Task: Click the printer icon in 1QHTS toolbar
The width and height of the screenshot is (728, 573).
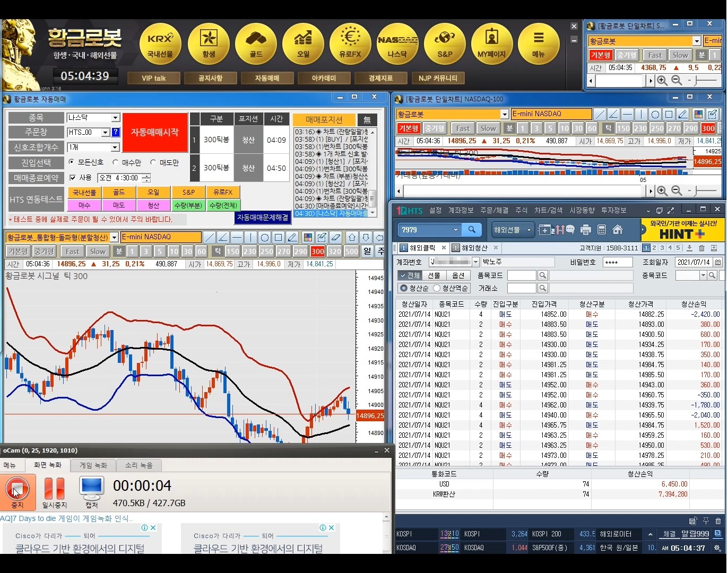Action: (586, 230)
